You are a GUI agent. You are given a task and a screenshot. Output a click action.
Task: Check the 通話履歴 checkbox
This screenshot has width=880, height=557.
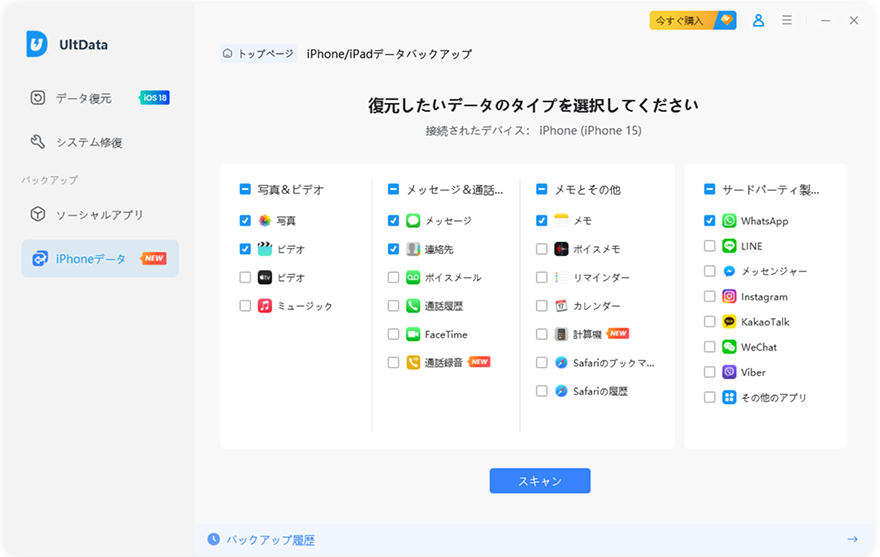point(393,306)
